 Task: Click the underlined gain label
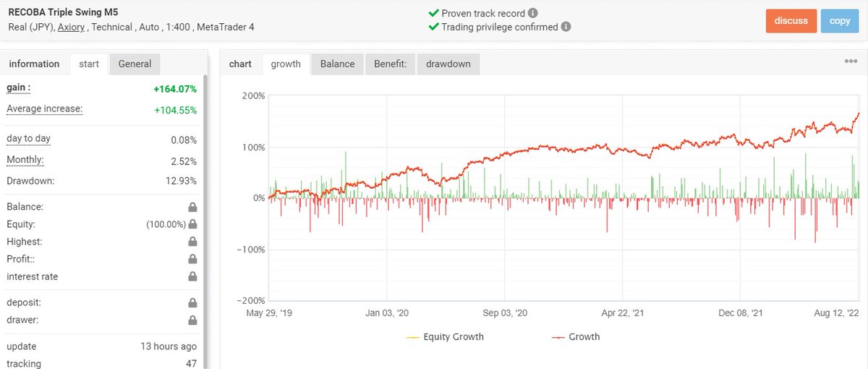[19, 88]
